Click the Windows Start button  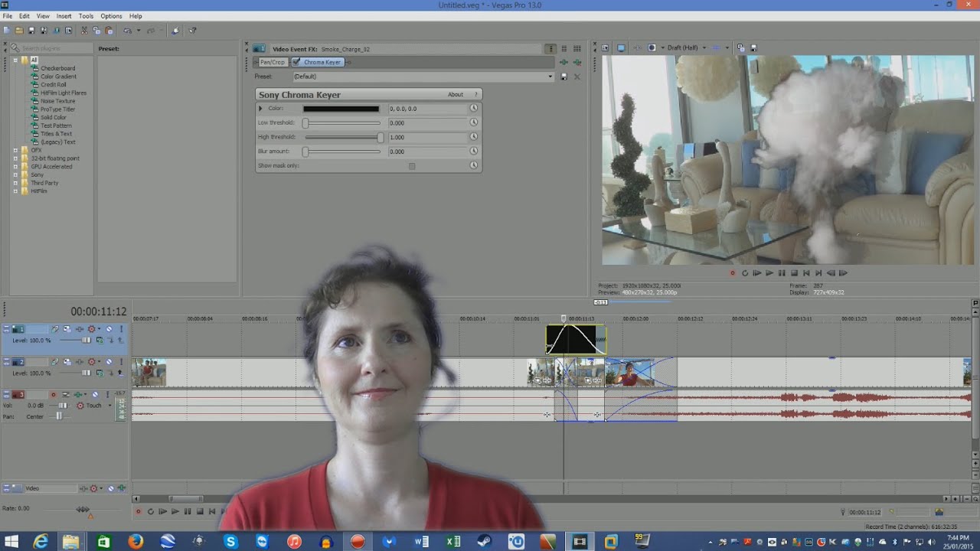click(x=11, y=542)
